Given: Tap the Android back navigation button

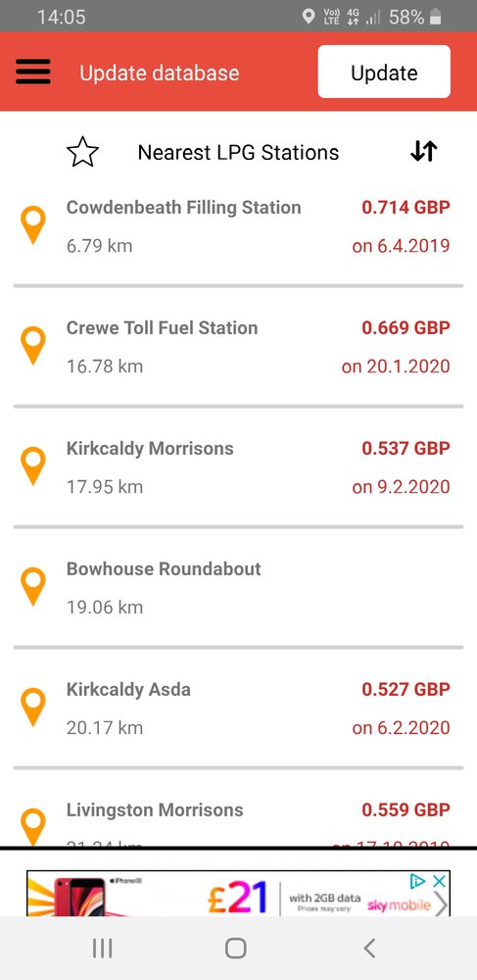Looking at the screenshot, I should [369, 948].
